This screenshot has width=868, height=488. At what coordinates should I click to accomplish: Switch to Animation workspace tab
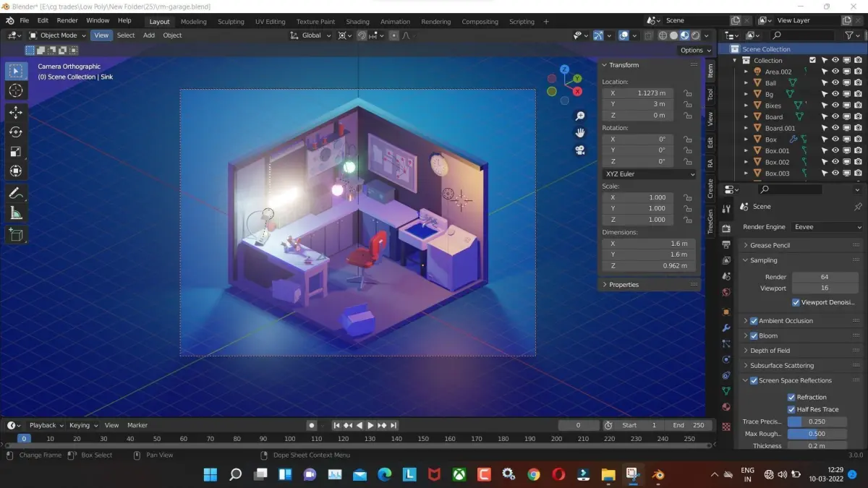[x=395, y=22]
